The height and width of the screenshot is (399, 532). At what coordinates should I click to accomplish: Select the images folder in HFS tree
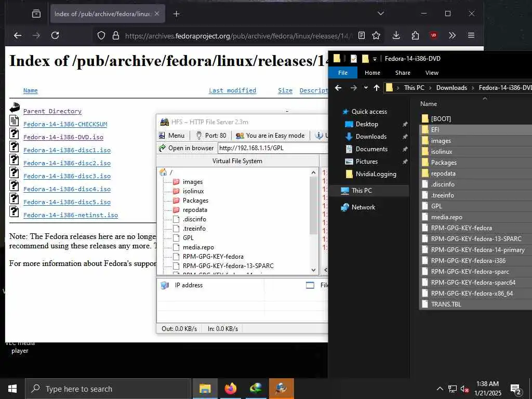point(192,182)
